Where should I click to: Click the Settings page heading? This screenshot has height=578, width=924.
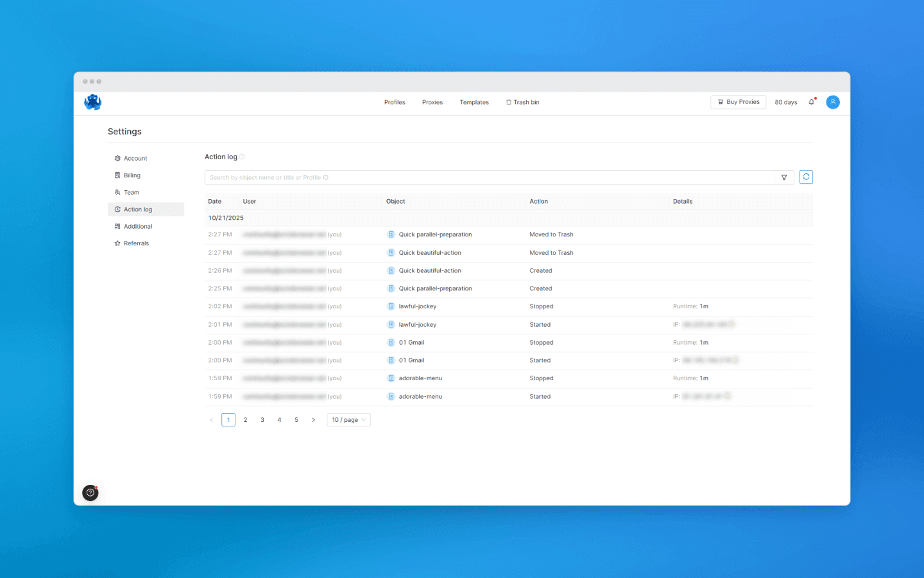124,132
